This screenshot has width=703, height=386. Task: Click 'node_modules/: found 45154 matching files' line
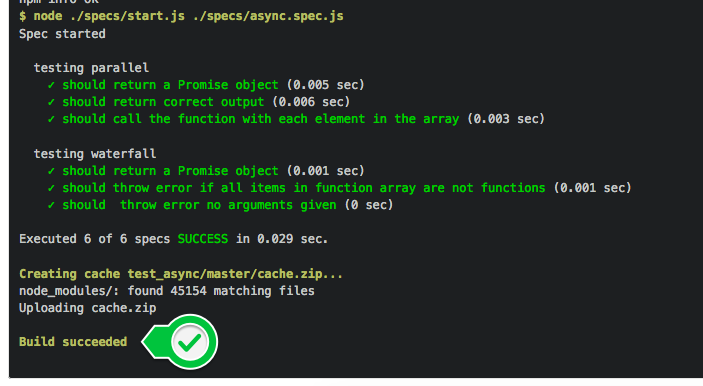pos(166,291)
